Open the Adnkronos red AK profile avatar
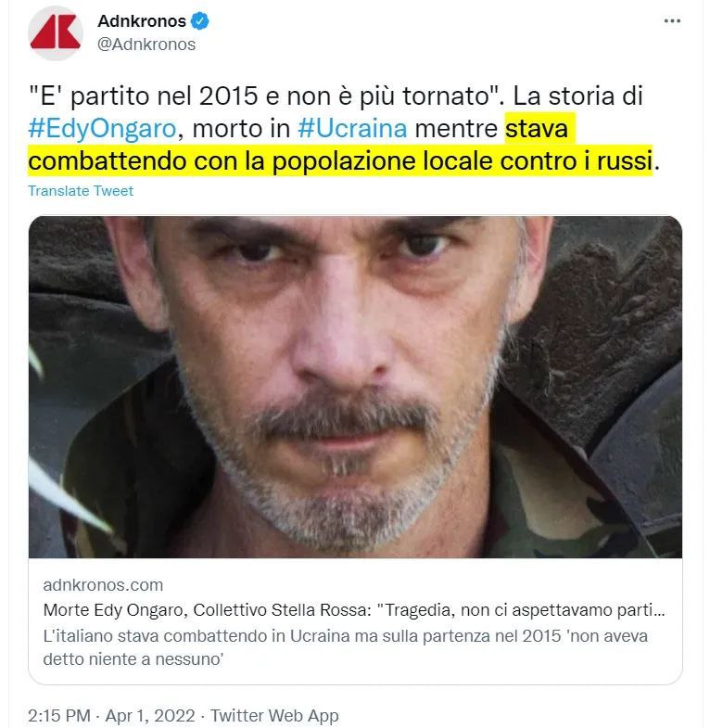The height and width of the screenshot is (728, 710). (56, 33)
